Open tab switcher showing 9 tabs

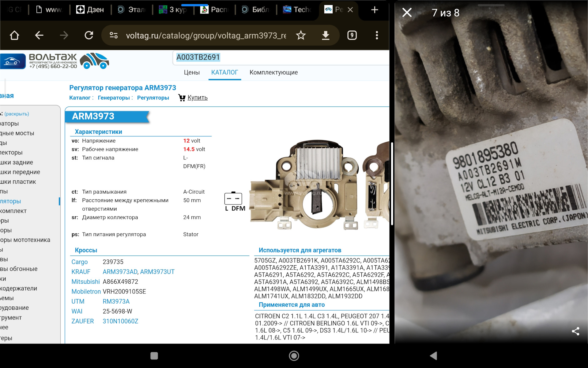point(352,35)
